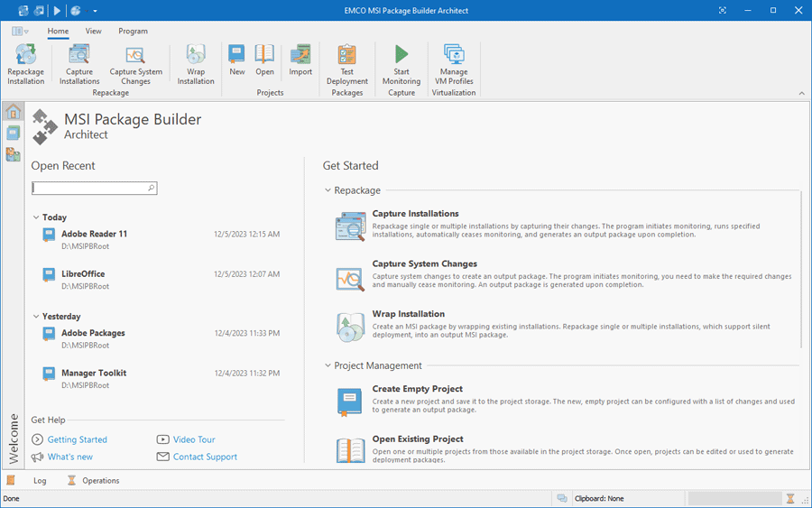812x508 pixels.
Task: Click the Capture System Changes heading in Get Started
Action: (425, 263)
